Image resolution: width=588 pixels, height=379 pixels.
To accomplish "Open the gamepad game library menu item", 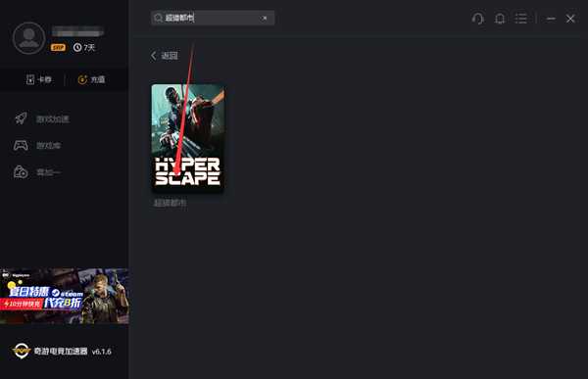I will [37, 145].
